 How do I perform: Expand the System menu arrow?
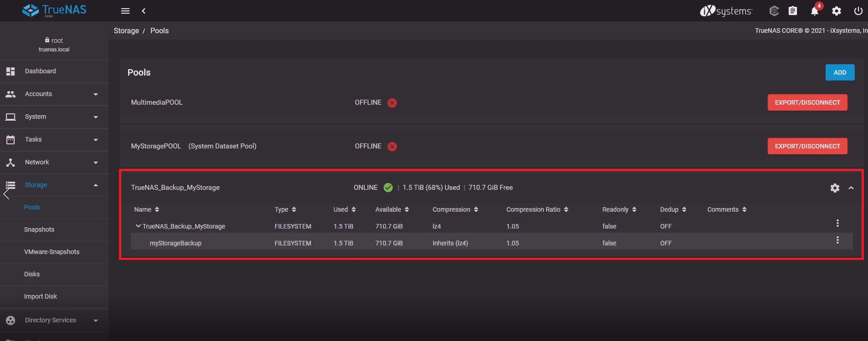pos(96,117)
